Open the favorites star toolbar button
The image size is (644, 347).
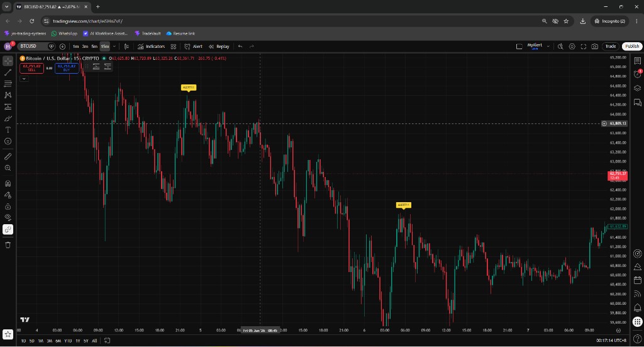8,334
